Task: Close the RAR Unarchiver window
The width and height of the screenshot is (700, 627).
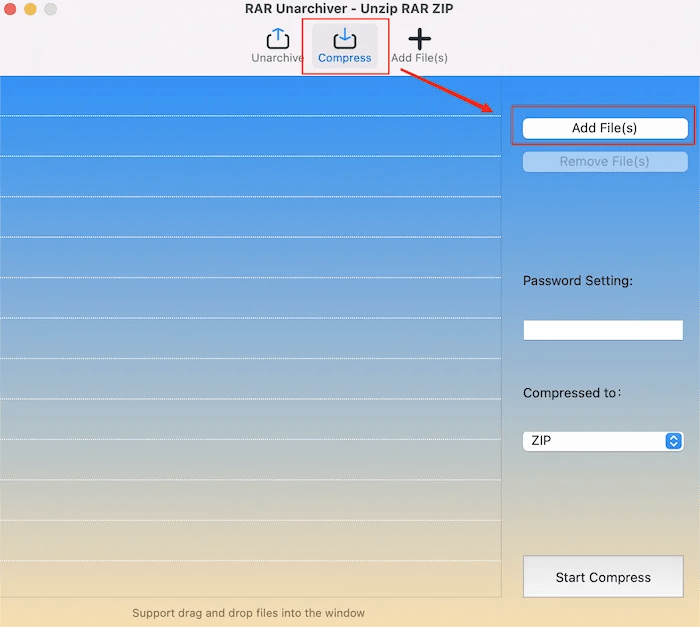Action: (10, 8)
